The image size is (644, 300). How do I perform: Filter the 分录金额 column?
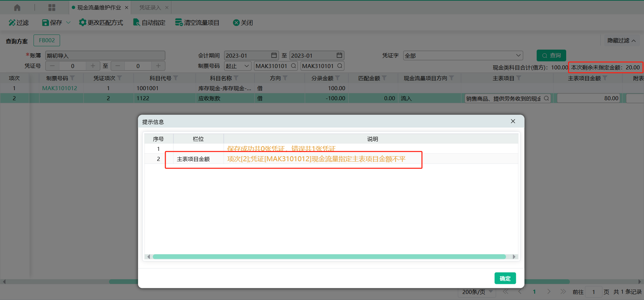point(338,78)
